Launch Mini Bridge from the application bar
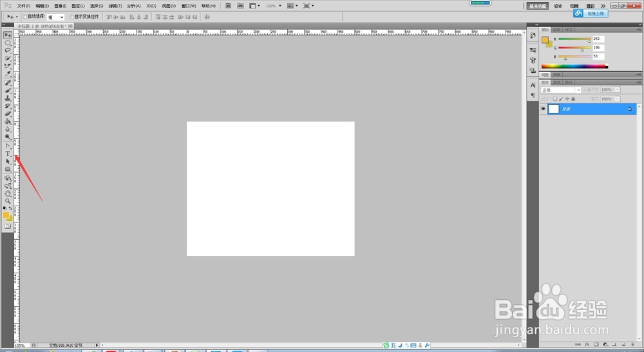This screenshot has height=352, width=644. pos(241,6)
